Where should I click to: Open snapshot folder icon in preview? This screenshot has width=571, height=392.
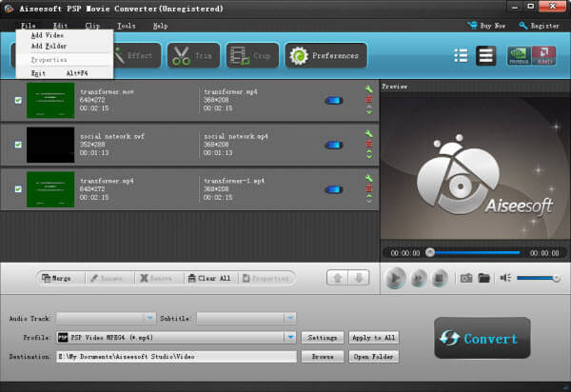(x=484, y=279)
